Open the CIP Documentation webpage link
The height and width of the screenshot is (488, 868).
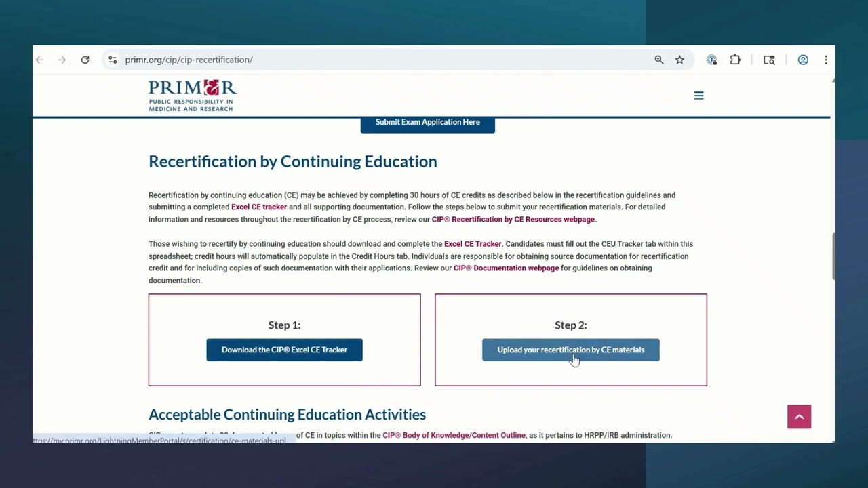[506, 268]
